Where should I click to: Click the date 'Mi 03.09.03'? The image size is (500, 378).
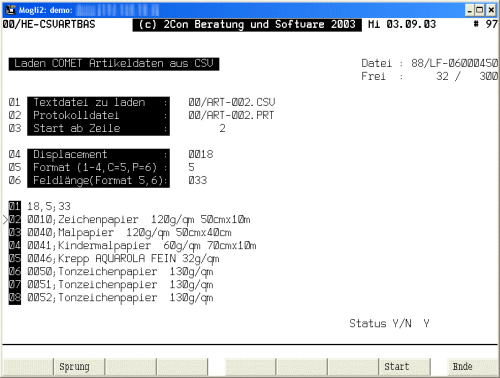402,24
